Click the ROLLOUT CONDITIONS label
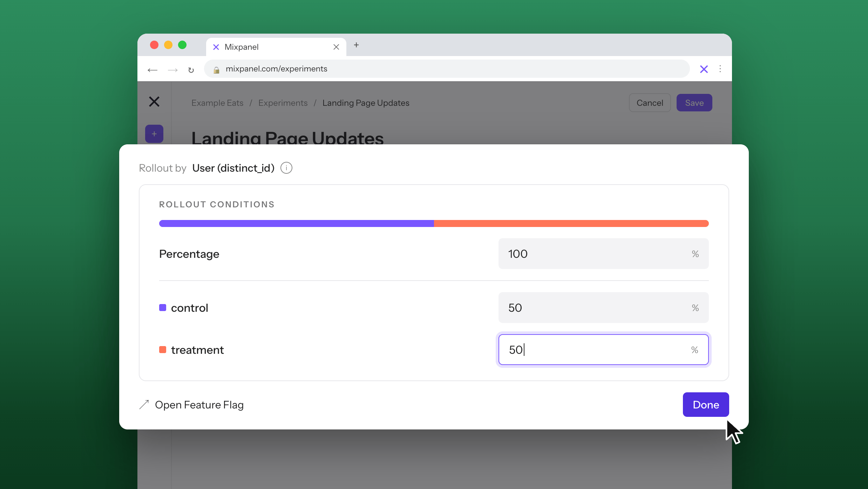The image size is (868, 489). [x=217, y=205]
